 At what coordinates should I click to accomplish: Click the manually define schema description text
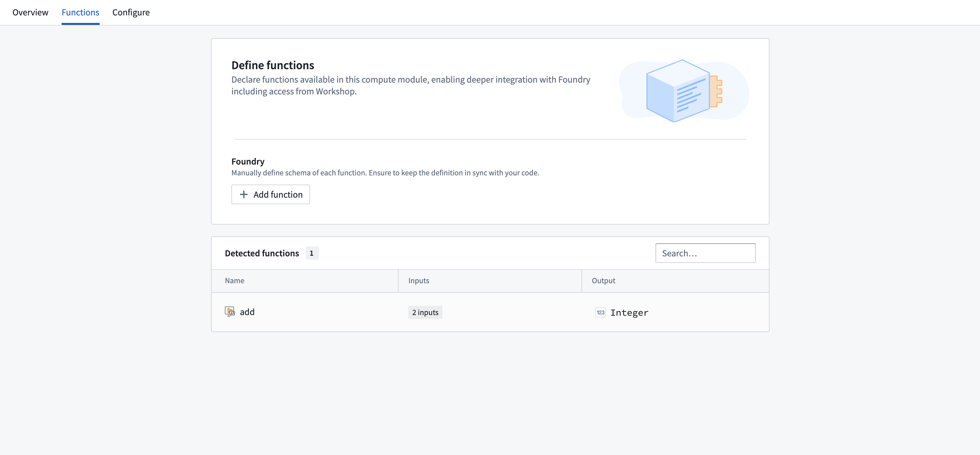(385, 173)
